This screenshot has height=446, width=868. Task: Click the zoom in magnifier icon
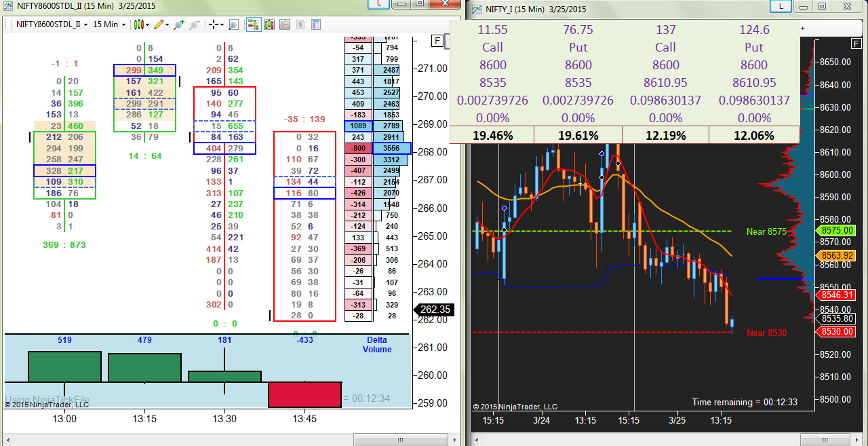179,24
